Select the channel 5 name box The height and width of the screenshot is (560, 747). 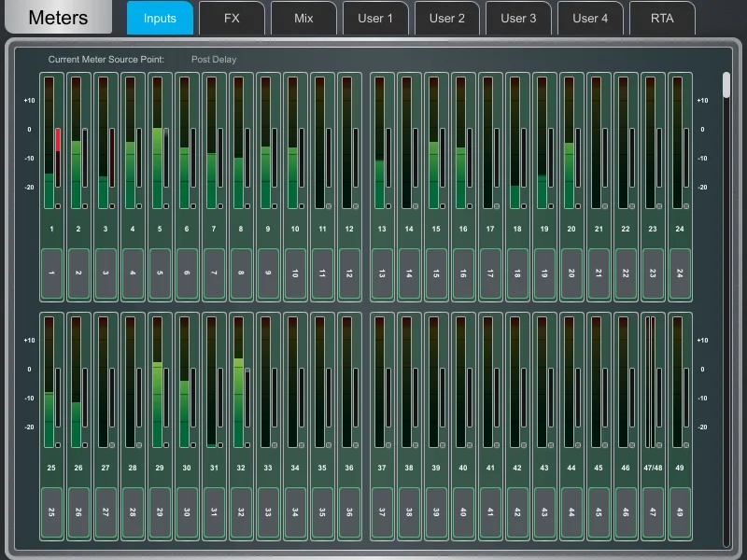tap(160, 273)
